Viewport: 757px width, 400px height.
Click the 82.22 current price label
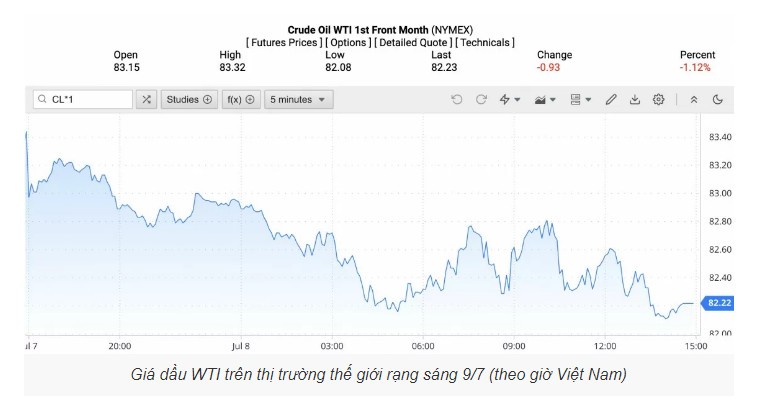point(720,303)
